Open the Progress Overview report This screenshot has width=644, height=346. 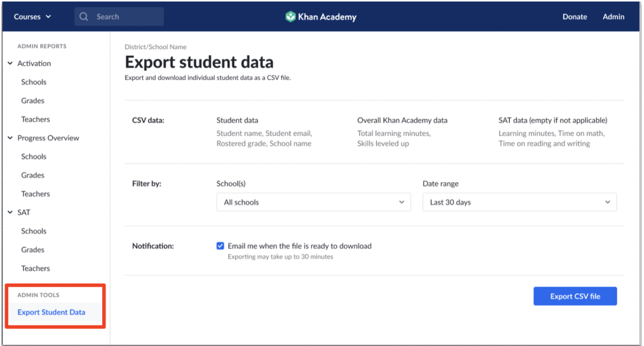point(48,138)
